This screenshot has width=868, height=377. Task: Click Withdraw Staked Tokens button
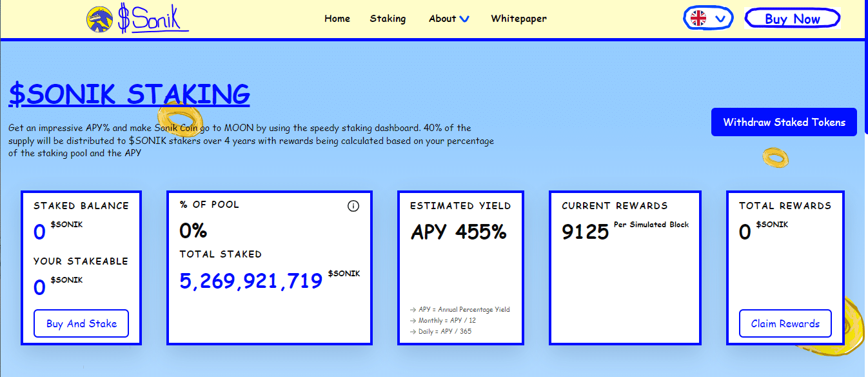(x=784, y=122)
